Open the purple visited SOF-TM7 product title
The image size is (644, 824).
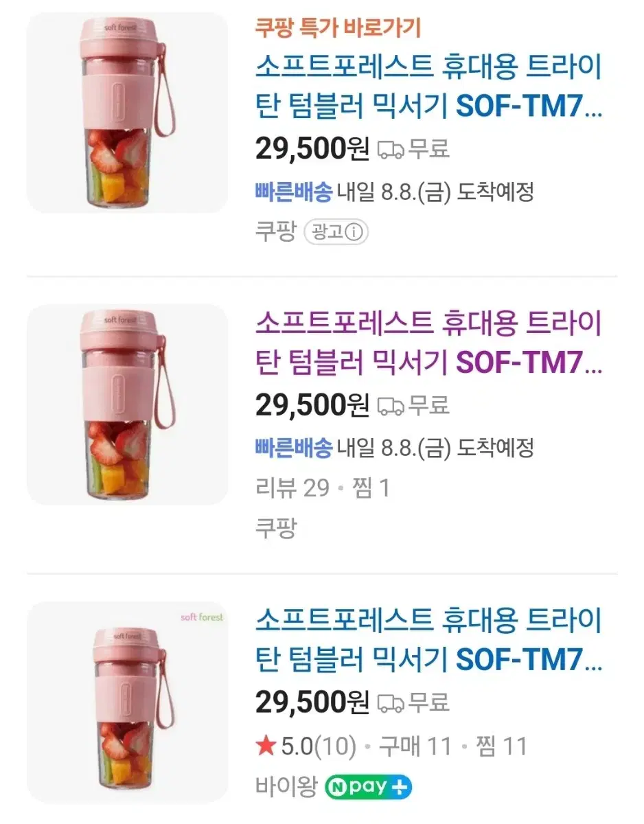click(x=428, y=342)
